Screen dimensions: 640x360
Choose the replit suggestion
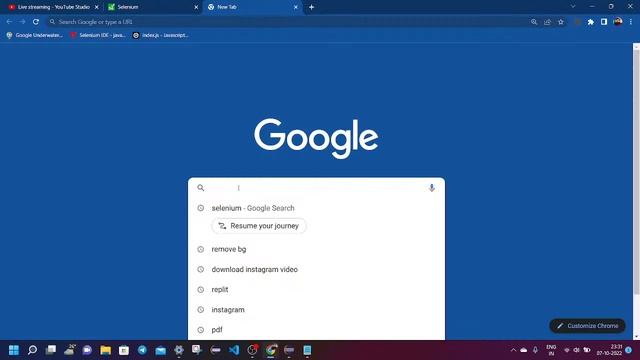[x=316, y=289]
